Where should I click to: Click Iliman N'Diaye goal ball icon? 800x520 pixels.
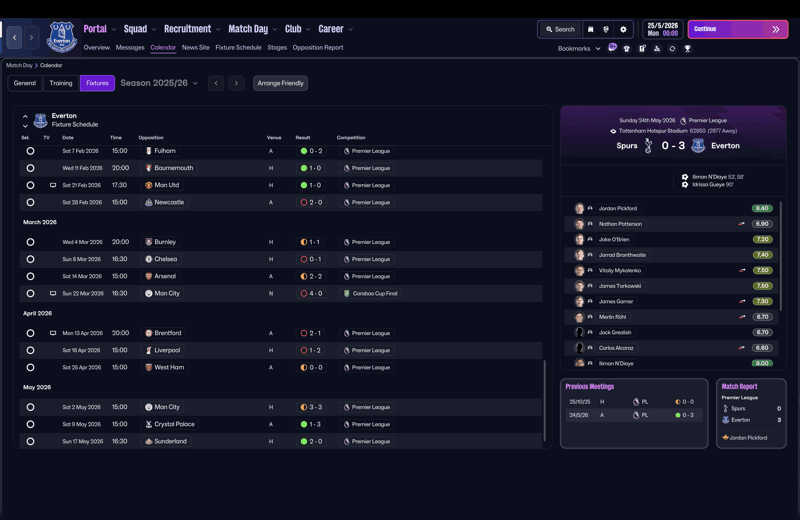click(x=685, y=177)
